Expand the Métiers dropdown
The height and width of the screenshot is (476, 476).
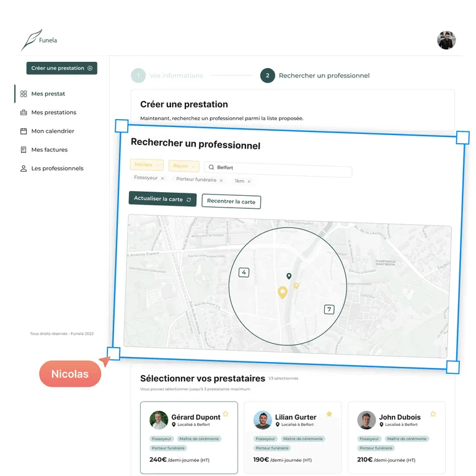click(x=147, y=165)
